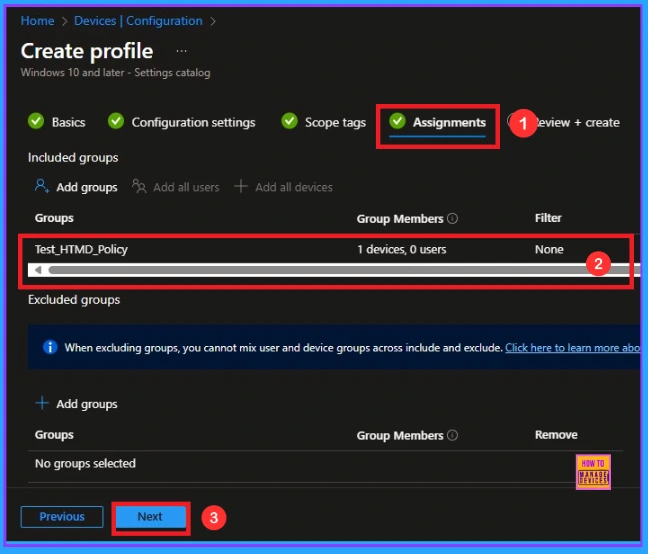
Task: Click the None filter value
Action: click(x=549, y=250)
